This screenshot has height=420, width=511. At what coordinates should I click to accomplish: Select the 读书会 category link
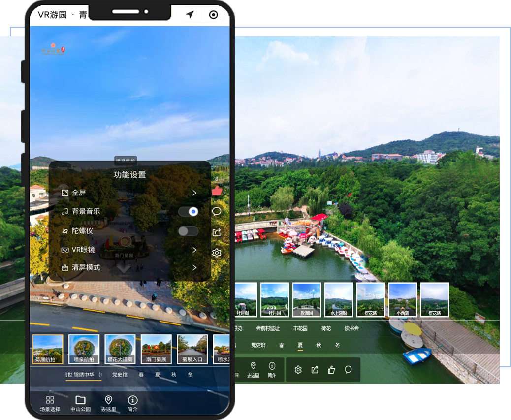[351, 328]
